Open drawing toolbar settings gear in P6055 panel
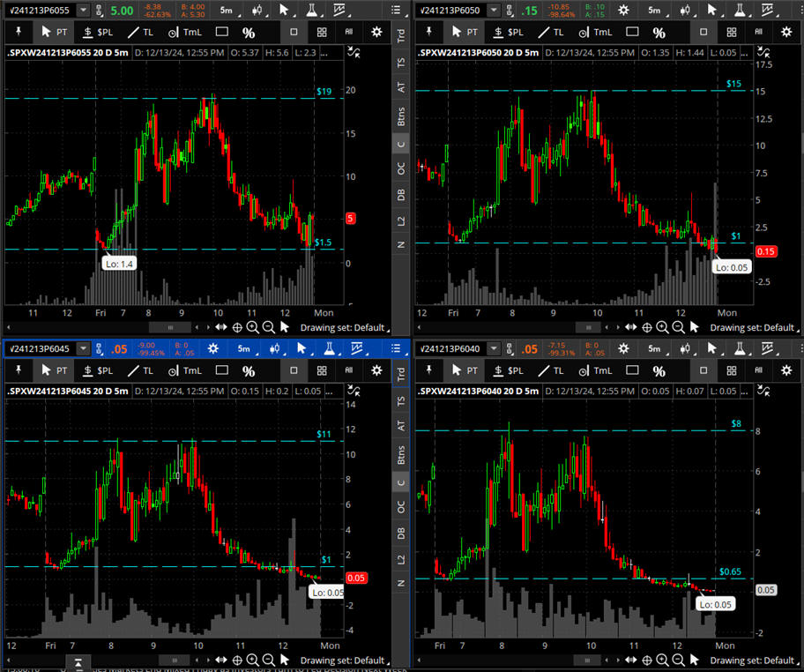 point(376,32)
